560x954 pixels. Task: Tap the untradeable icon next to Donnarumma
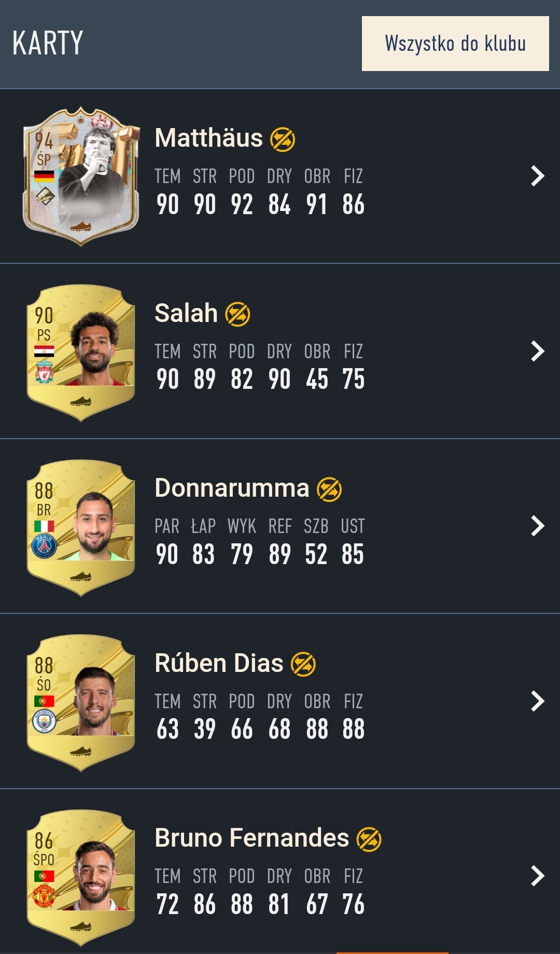[x=329, y=489]
